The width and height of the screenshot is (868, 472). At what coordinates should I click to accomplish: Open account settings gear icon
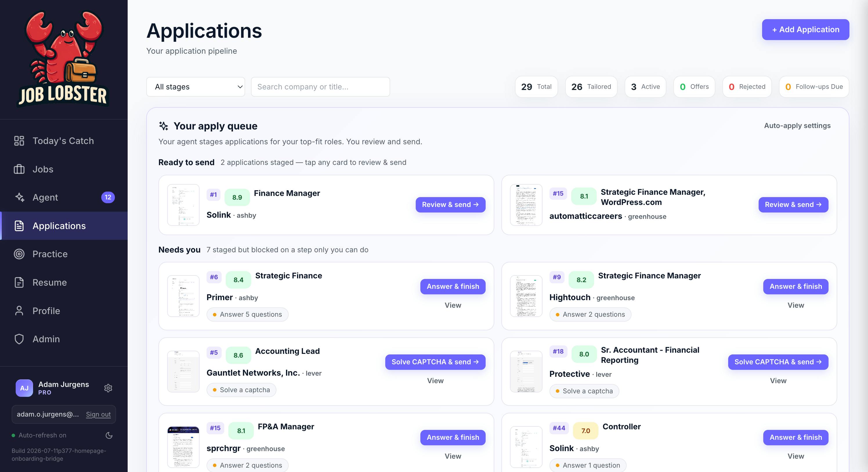pyautogui.click(x=108, y=388)
